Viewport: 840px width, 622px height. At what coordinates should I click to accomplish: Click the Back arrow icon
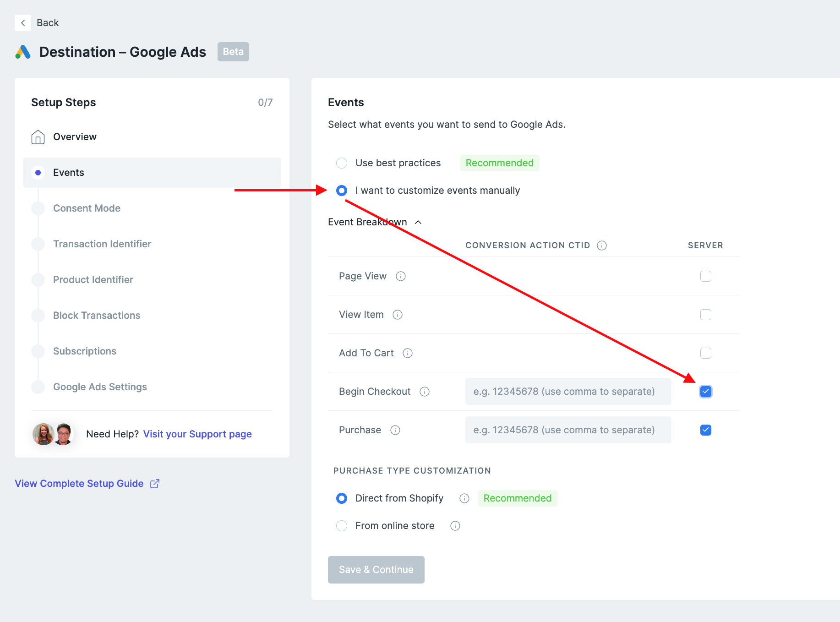23,23
